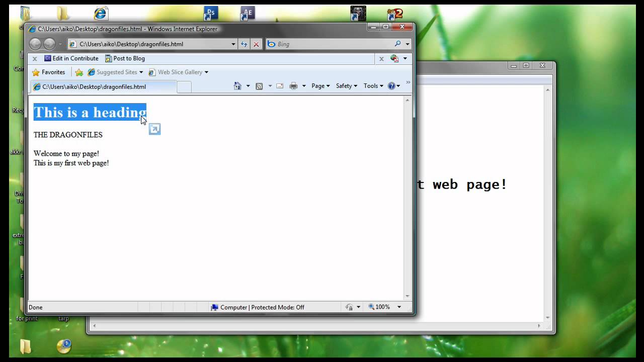Open Photoshop desktop shortcut

(211, 13)
